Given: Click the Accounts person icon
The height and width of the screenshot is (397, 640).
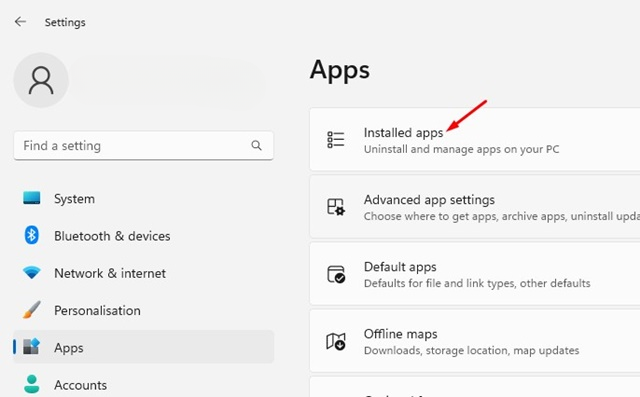Looking at the screenshot, I should [31, 384].
